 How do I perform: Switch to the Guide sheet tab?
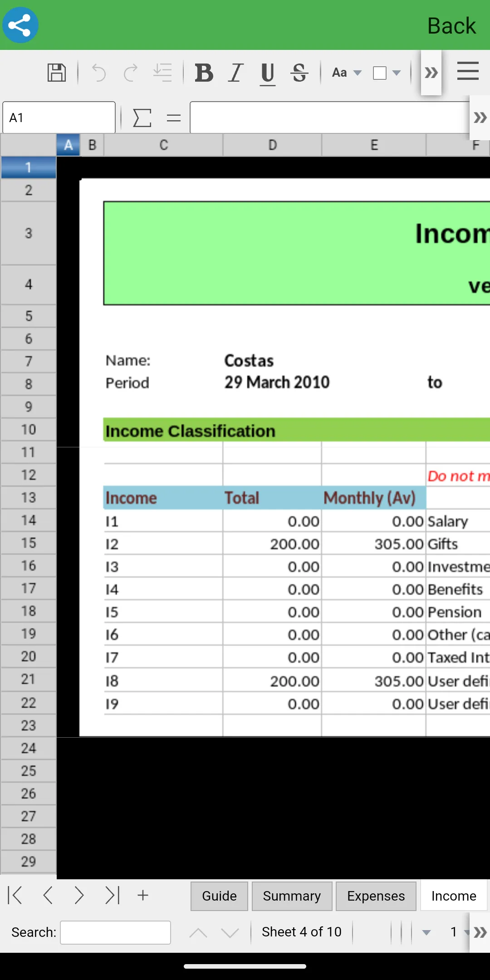[x=220, y=896]
